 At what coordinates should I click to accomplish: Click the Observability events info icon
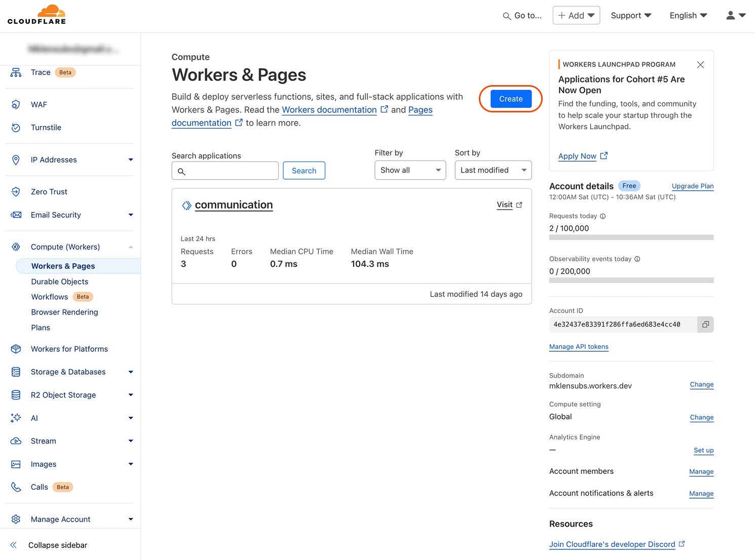pos(637,259)
